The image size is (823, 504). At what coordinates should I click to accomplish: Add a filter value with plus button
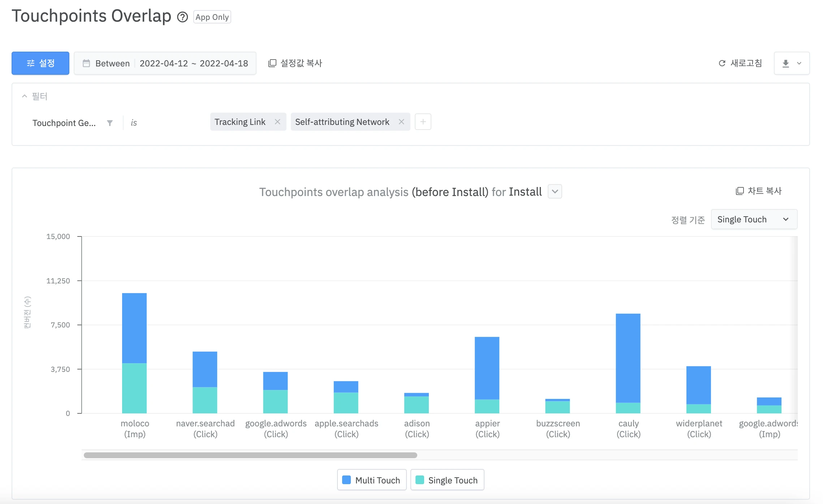(423, 122)
